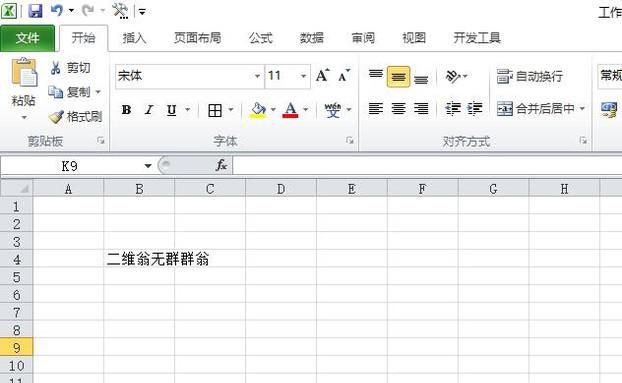This screenshot has height=383, width=622.
Task: Switch to the 公式 tab
Action: (x=261, y=38)
